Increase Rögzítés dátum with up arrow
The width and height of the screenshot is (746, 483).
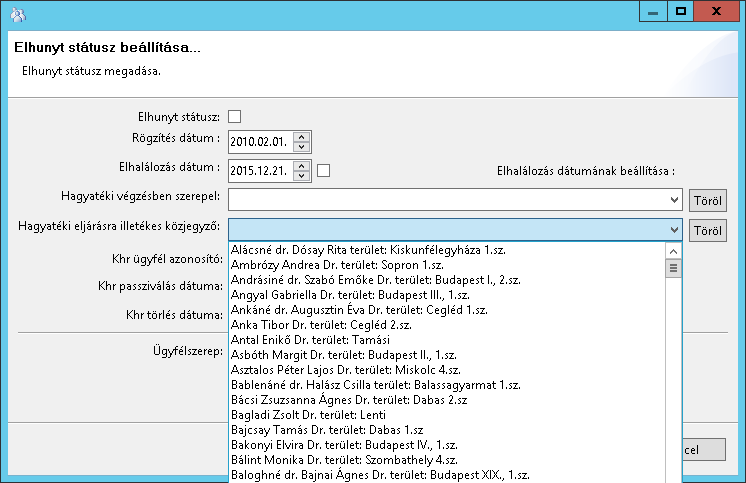pos(303,137)
